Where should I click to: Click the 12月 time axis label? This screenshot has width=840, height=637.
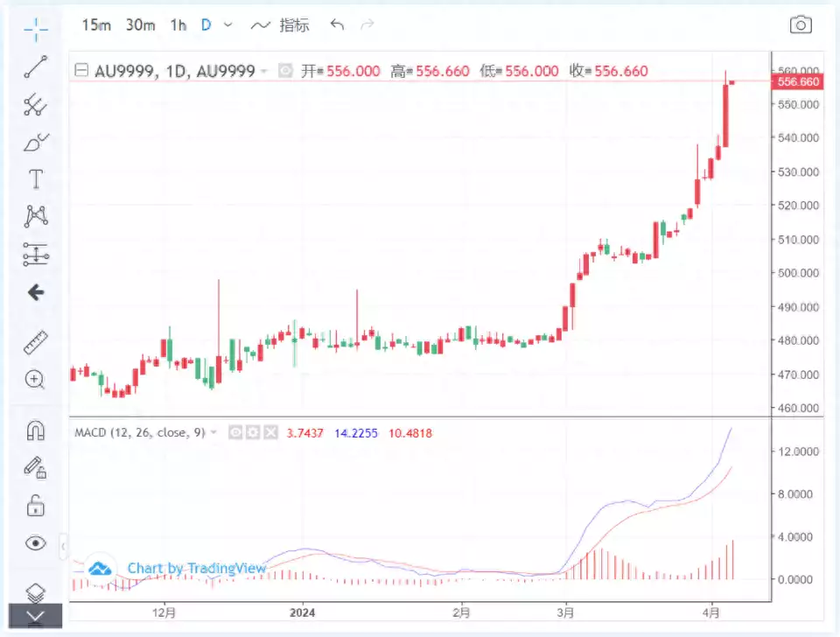pos(164,612)
